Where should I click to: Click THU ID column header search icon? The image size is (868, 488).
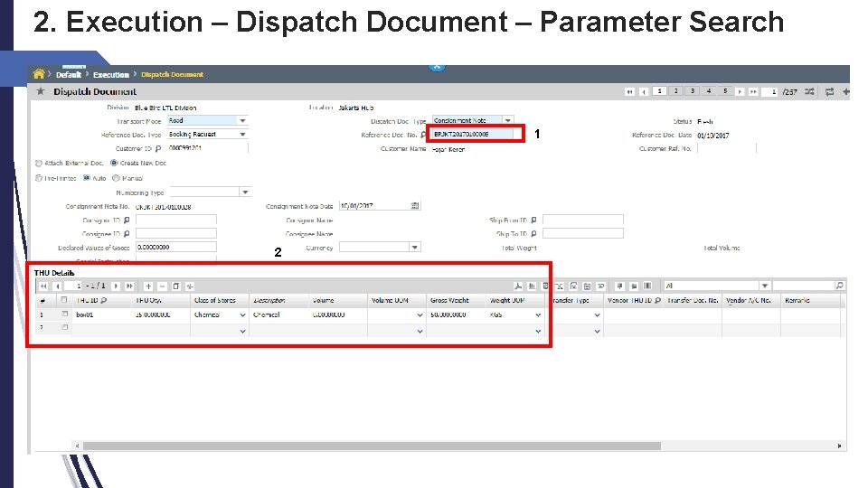(x=103, y=300)
